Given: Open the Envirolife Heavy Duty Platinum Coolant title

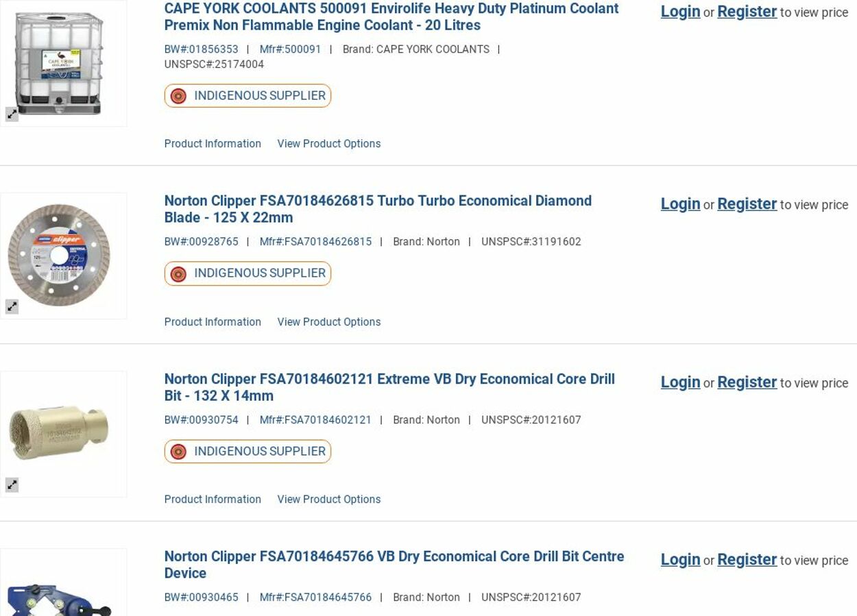Looking at the screenshot, I should click(391, 17).
